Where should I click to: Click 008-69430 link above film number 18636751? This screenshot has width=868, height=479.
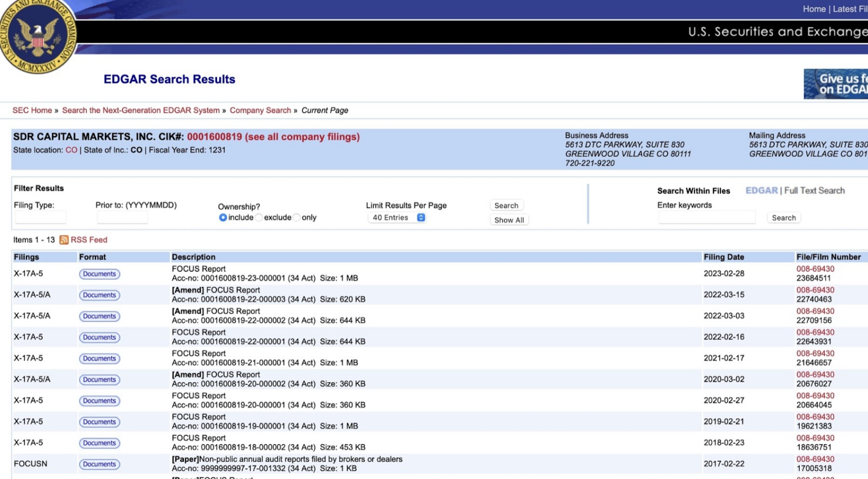click(x=815, y=438)
